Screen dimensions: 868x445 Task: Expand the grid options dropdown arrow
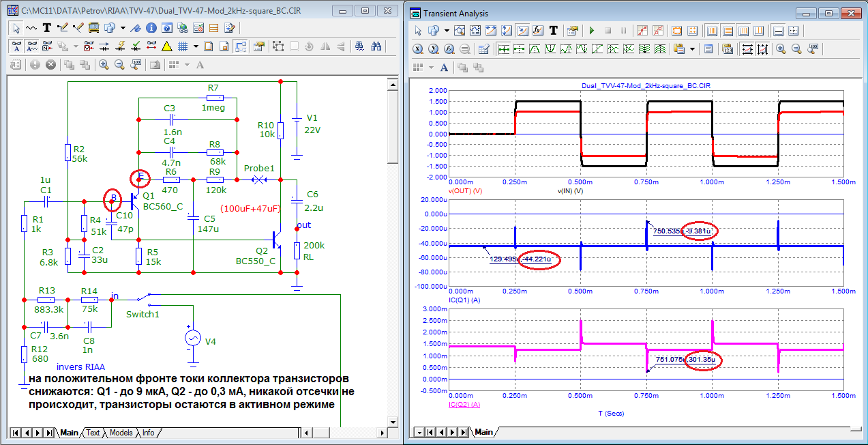(x=196, y=46)
